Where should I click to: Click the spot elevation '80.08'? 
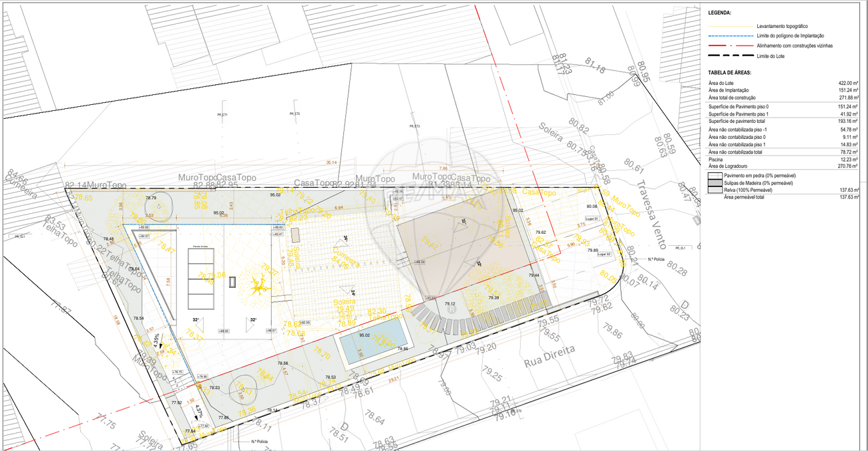click(592, 206)
